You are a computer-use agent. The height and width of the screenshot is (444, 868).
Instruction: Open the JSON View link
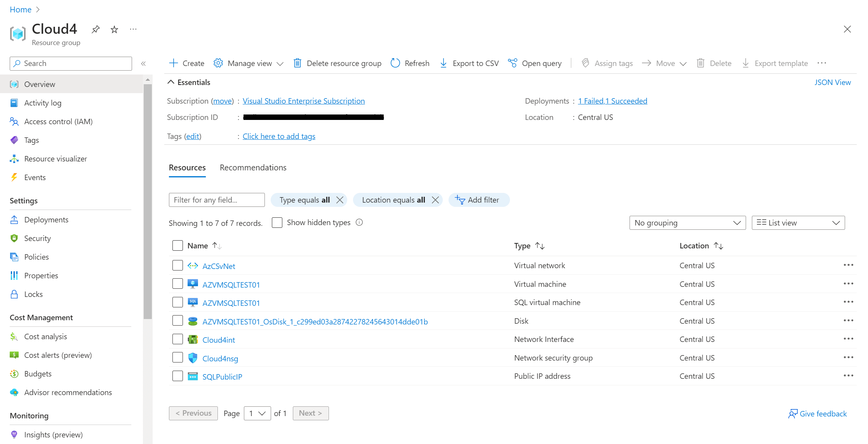832,82
